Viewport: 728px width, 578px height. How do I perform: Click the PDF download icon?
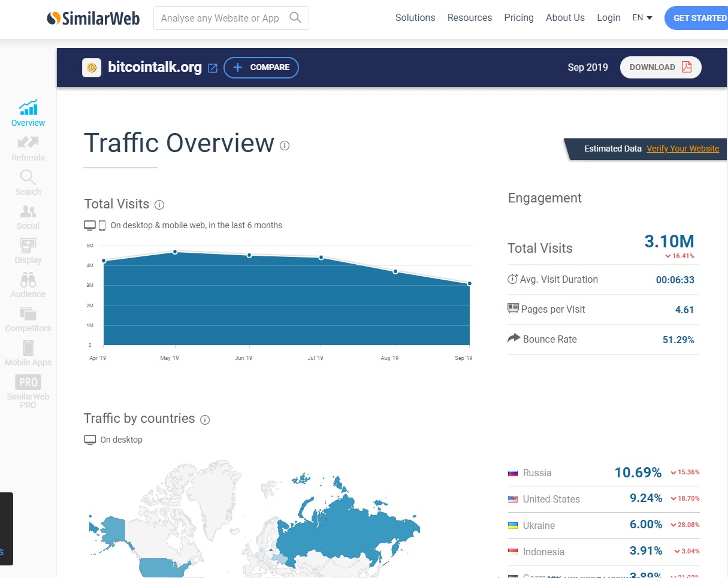tap(687, 67)
